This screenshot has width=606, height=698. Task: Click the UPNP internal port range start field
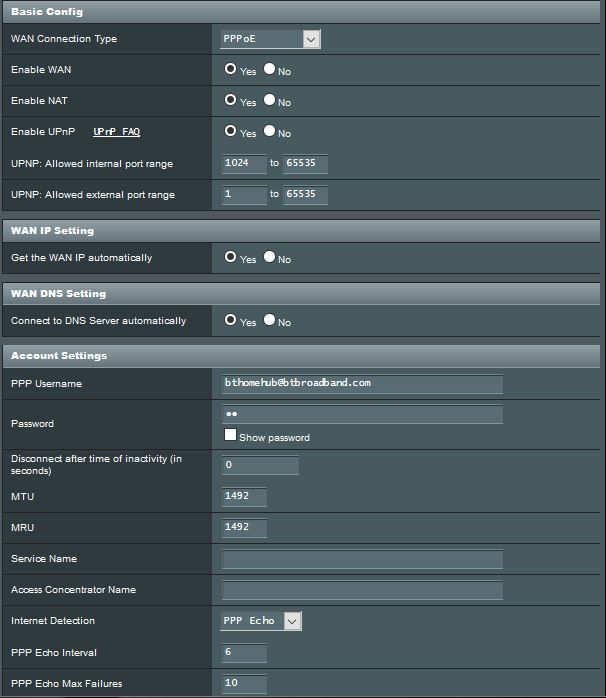click(x=244, y=163)
